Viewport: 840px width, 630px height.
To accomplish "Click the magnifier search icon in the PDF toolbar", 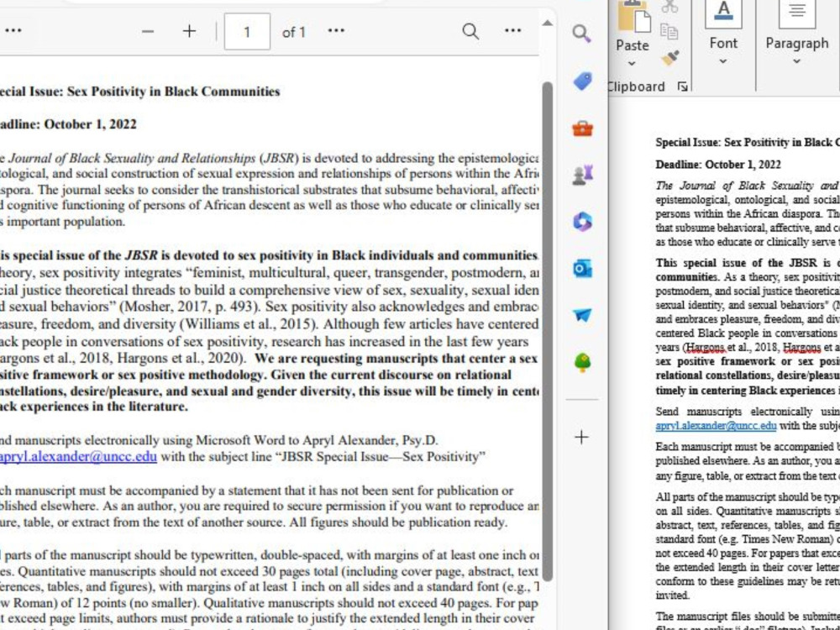I will pyautogui.click(x=470, y=31).
